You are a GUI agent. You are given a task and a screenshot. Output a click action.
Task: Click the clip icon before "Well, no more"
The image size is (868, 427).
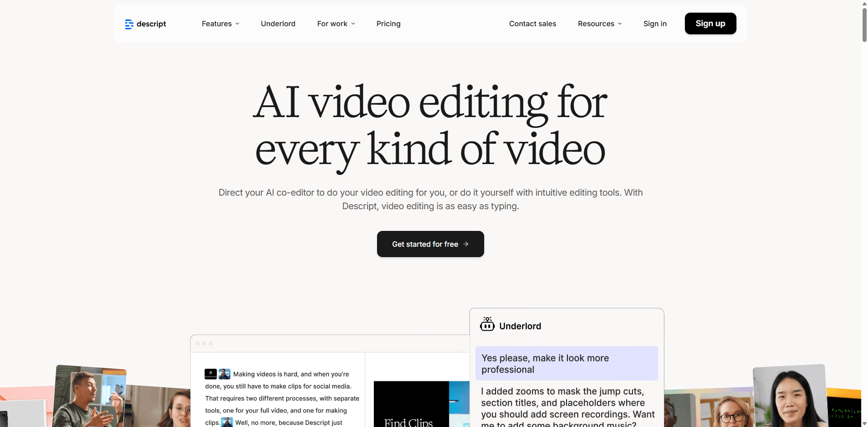[x=227, y=422]
